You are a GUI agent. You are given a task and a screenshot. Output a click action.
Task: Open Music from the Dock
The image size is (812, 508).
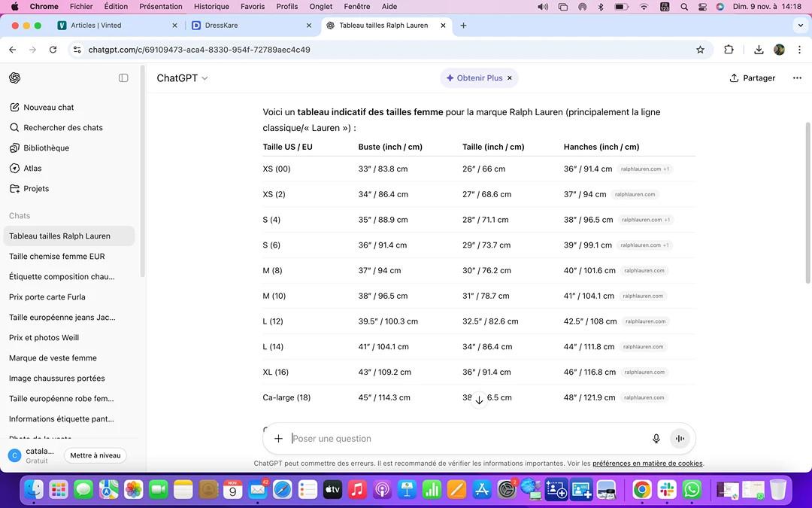coord(357,489)
